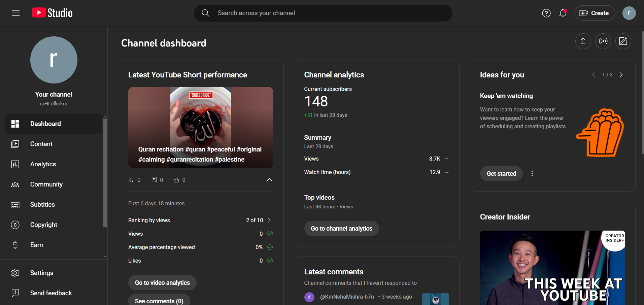Open the hamburger navigation menu

tap(16, 13)
